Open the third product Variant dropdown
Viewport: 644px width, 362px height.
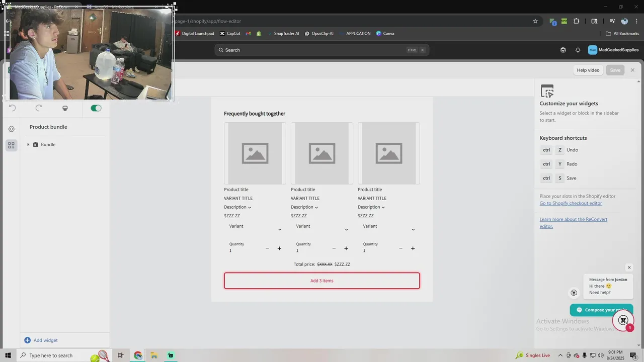pyautogui.click(x=389, y=229)
